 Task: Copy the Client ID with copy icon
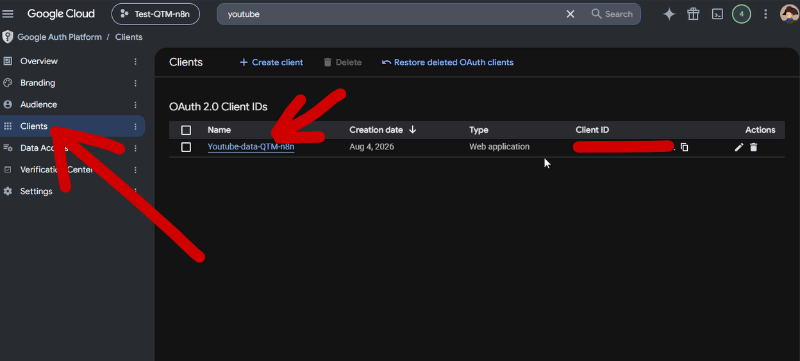coord(685,147)
